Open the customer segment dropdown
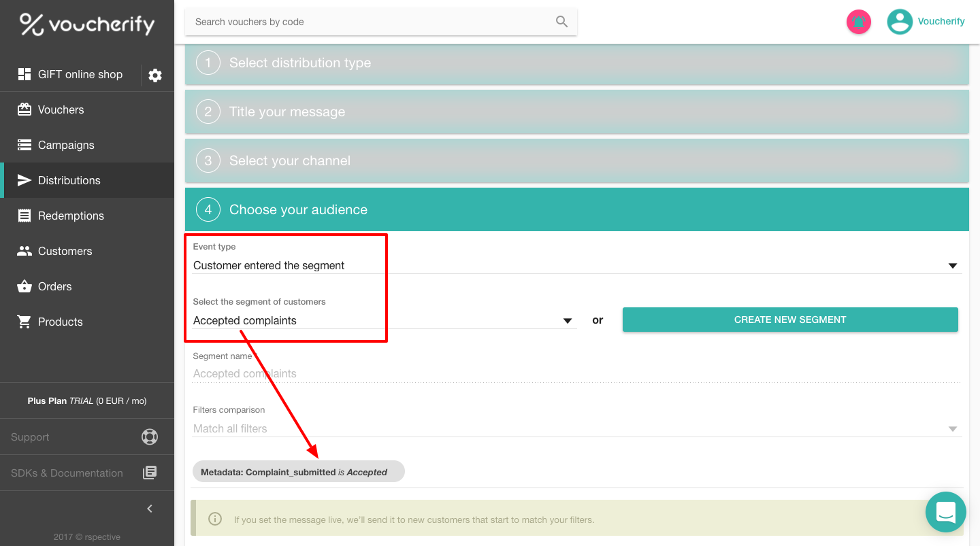The height and width of the screenshot is (546, 980). [x=567, y=321]
